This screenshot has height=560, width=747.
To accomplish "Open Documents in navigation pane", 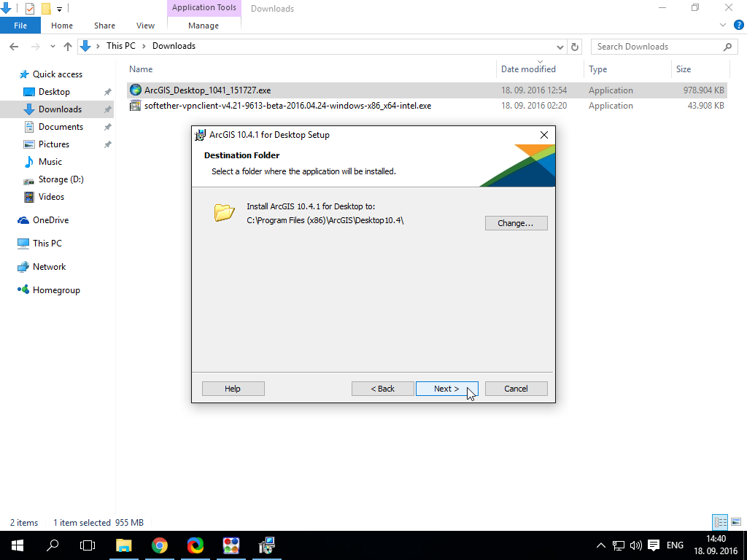I will 61,127.
